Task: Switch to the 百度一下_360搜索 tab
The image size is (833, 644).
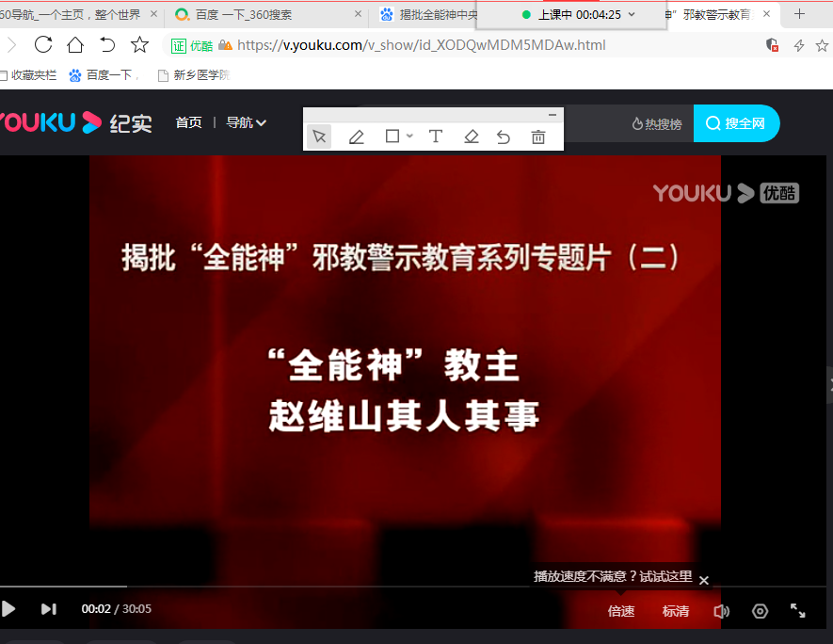Action: coord(243,15)
